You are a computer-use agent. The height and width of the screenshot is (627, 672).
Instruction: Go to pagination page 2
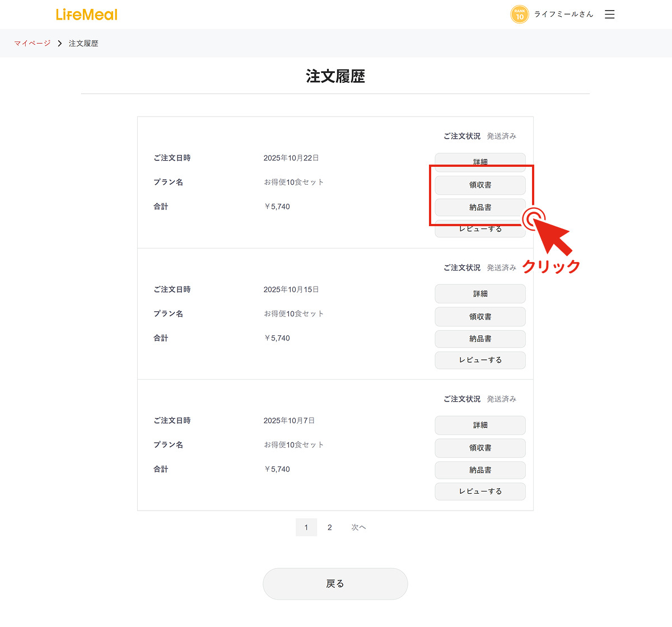[x=330, y=527]
